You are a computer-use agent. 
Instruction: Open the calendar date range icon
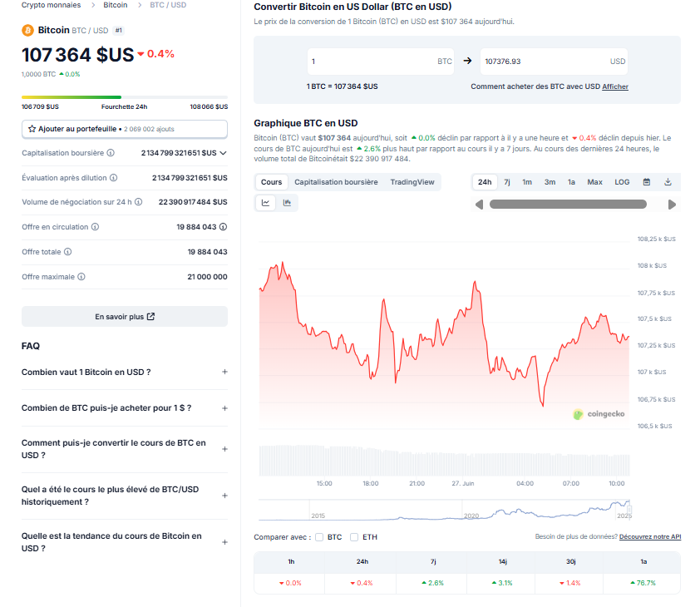(x=647, y=182)
